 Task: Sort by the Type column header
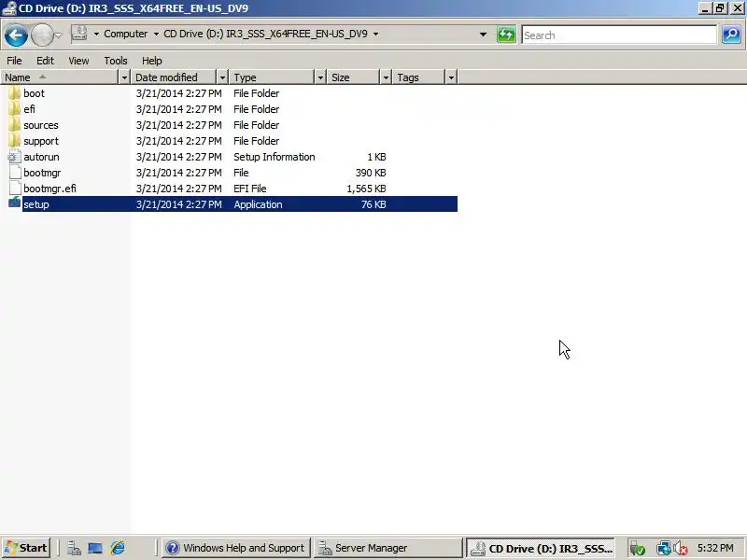coord(272,77)
